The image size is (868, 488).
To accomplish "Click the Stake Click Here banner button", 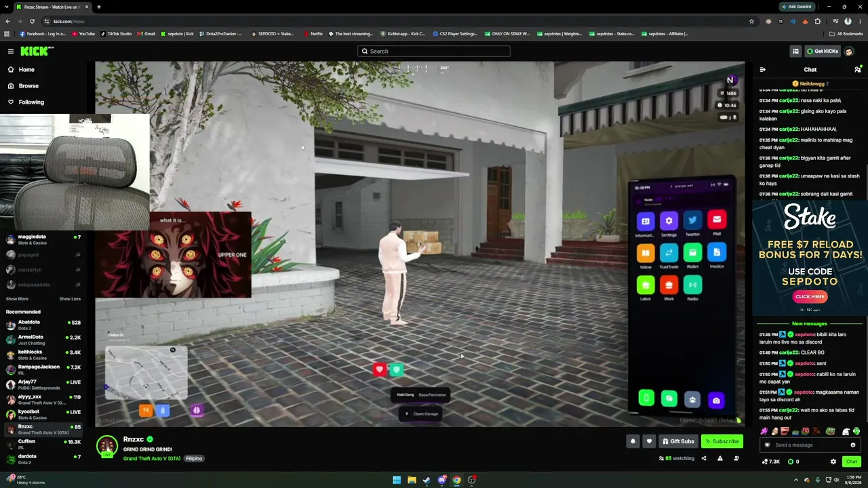I will 810,296.
